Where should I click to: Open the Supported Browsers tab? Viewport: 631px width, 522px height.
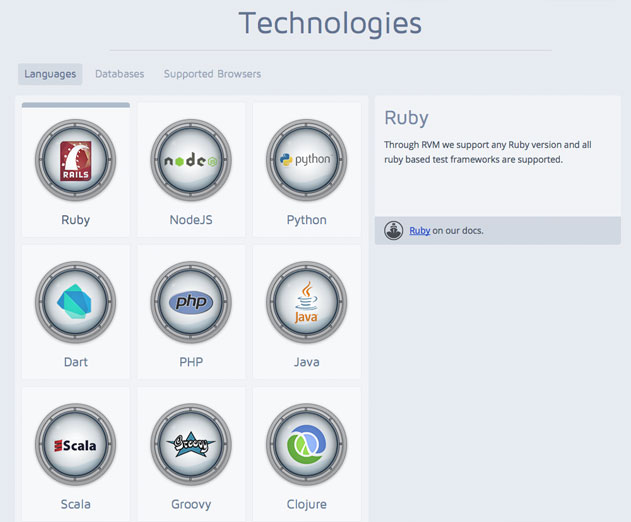(212, 74)
